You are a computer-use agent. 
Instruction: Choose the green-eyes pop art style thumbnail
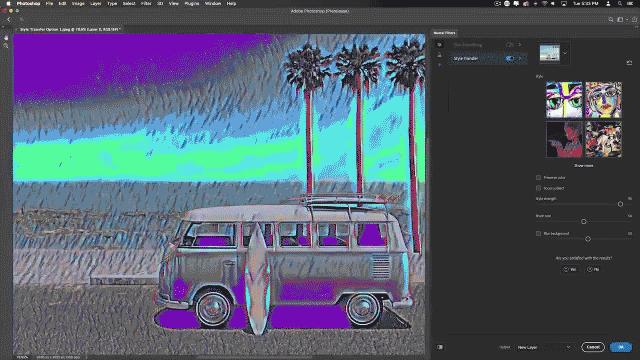pyautogui.click(x=564, y=100)
